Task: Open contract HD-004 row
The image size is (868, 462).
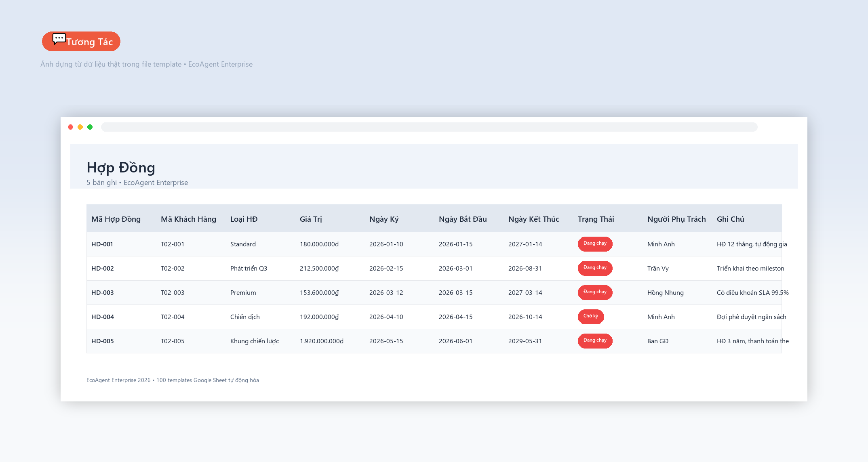Action: pyautogui.click(x=434, y=317)
